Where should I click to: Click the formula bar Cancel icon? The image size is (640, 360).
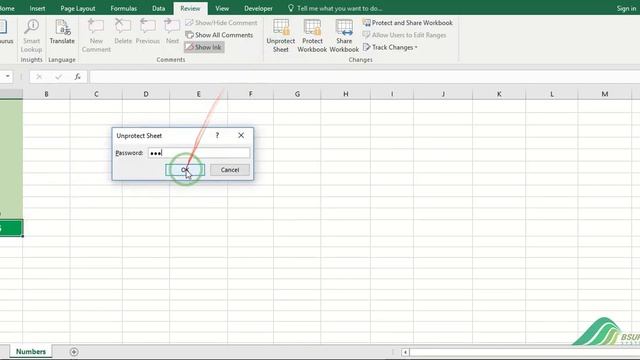pos(39,77)
